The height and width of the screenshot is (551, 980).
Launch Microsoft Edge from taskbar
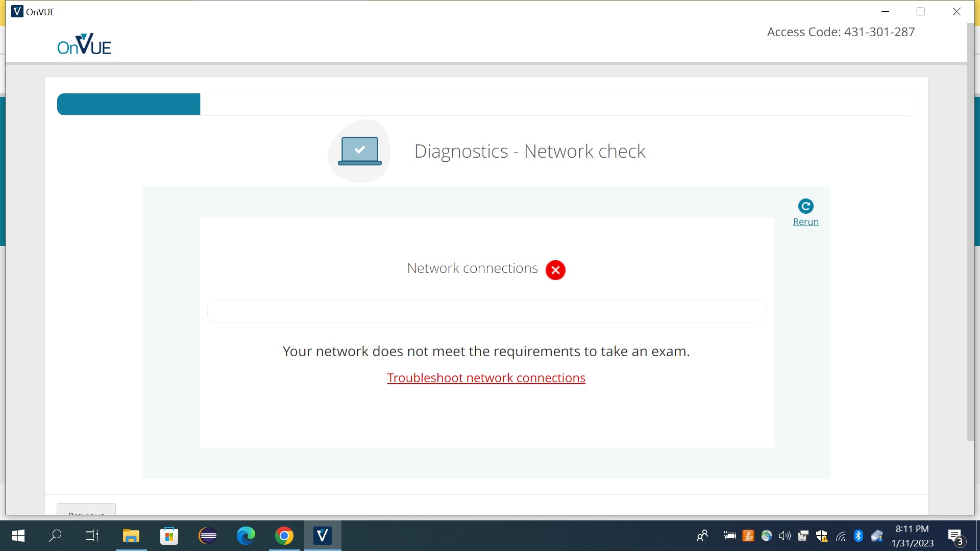[246, 536]
